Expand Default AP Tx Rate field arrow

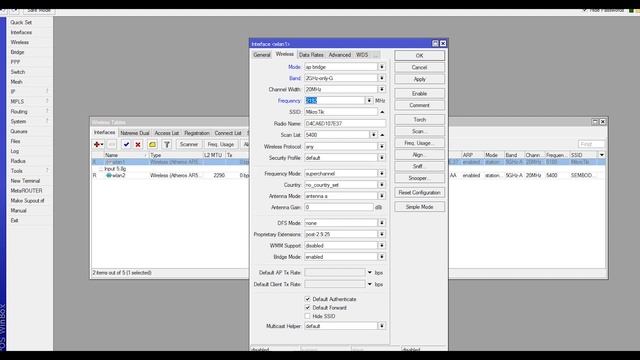370,273
